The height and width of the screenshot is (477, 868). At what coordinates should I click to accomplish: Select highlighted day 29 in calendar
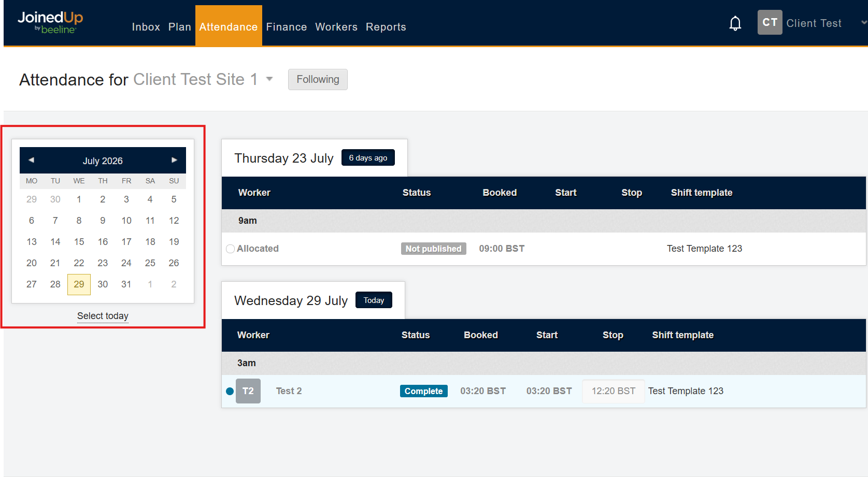click(79, 284)
